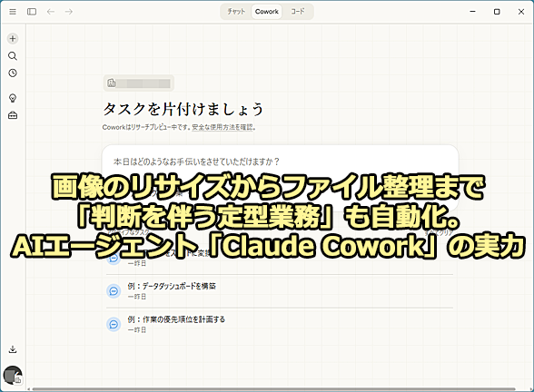Open history with the clock icon
This screenshot has width=534, height=392.
[13, 73]
